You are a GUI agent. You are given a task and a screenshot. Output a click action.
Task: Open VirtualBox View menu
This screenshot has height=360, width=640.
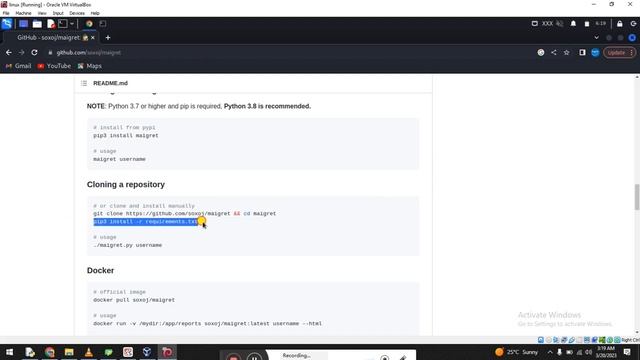pos(42,13)
